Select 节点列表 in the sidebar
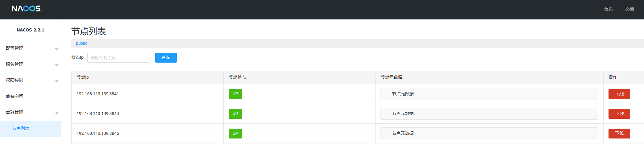This screenshot has height=157, width=644. tap(21, 129)
